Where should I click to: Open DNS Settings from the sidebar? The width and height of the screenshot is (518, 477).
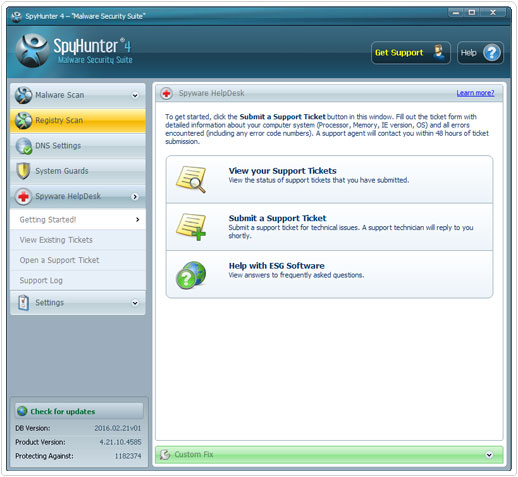tap(78, 146)
